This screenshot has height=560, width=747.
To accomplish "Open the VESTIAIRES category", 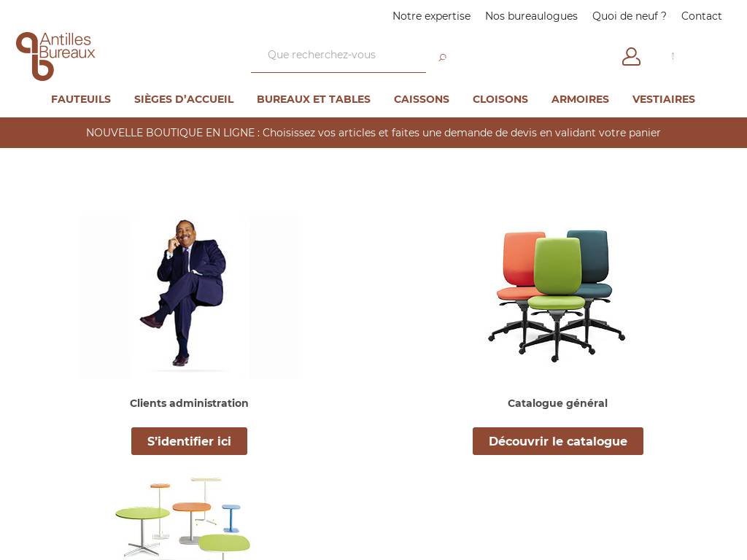I will click(664, 99).
